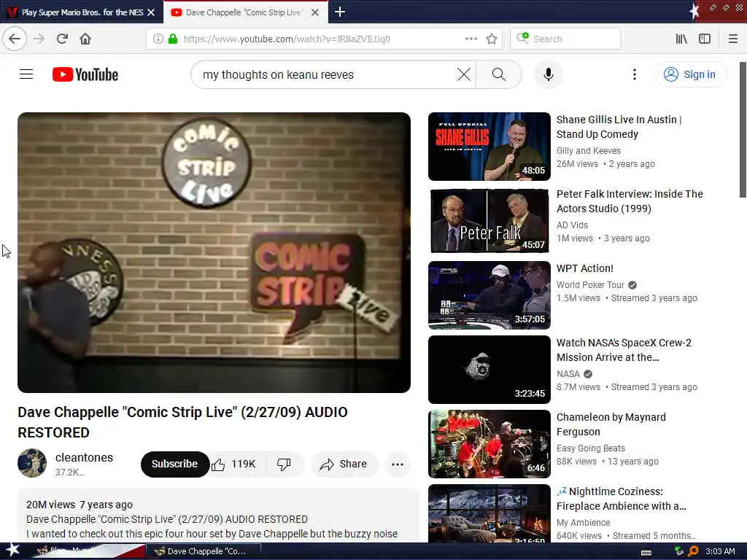
Task: Open YouTube settings three-dot menu
Action: coord(634,74)
